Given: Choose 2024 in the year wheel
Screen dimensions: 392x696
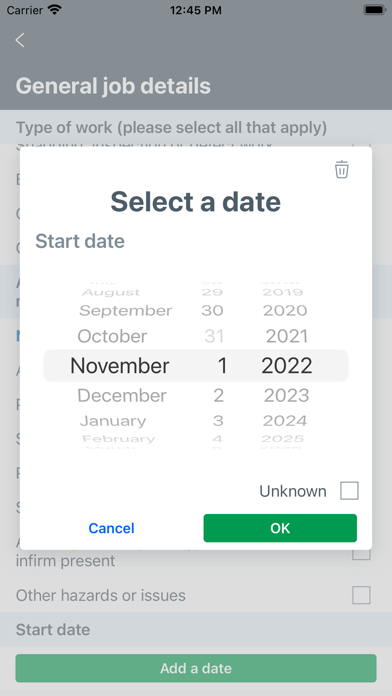Looking at the screenshot, I should tap(285, 420).
